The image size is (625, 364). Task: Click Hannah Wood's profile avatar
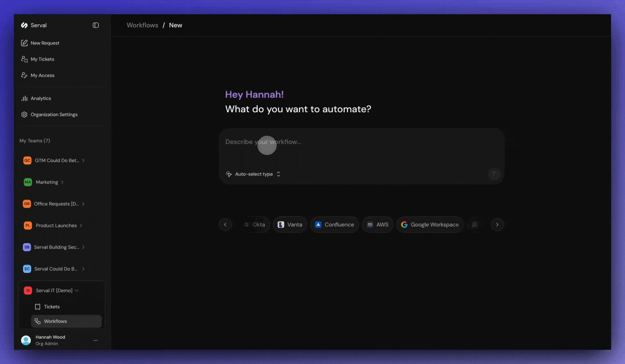(x=26, y=340)
